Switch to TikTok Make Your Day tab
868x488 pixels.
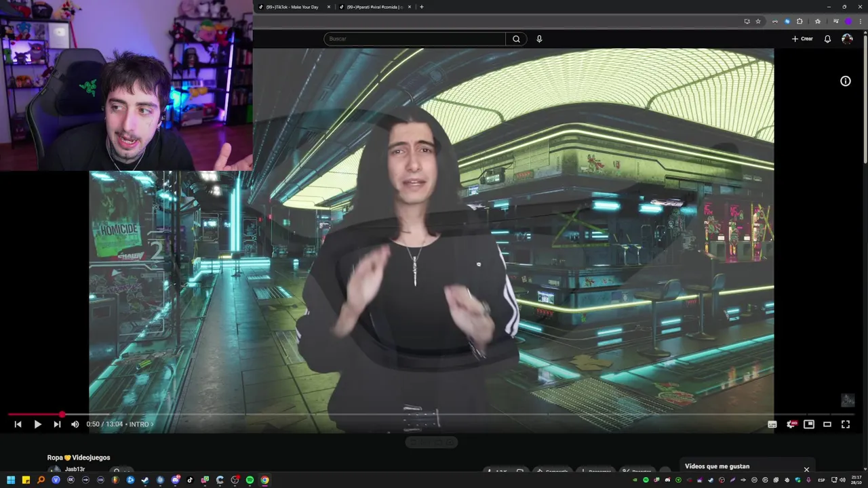coord(295,7)
